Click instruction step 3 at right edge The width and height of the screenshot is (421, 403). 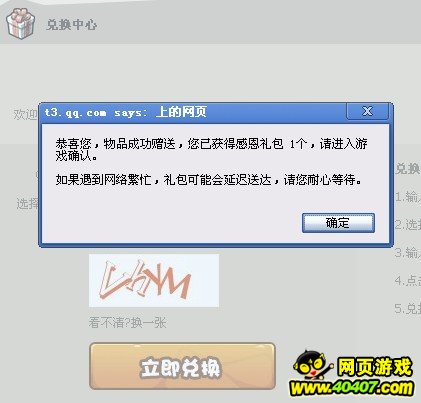point(408,253)
